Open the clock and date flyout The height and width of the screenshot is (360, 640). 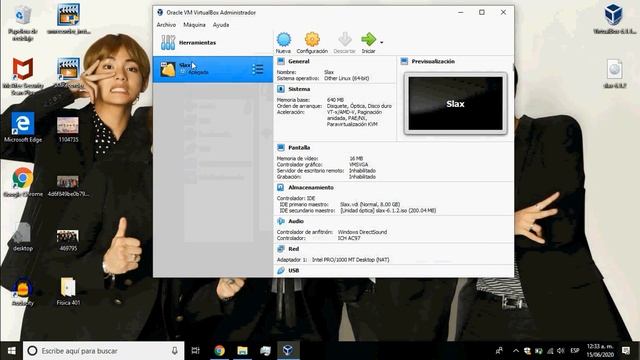click(600, 351)
